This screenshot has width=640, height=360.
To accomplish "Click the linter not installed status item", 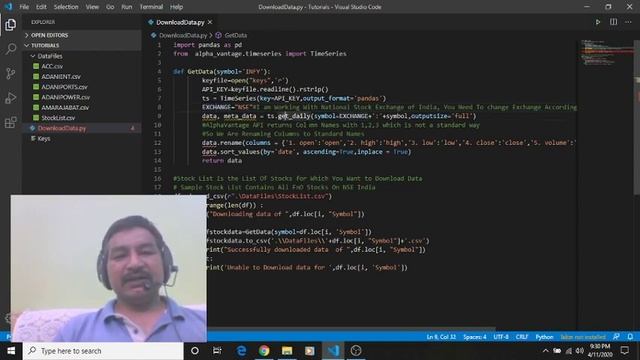I will pos(583,337).
